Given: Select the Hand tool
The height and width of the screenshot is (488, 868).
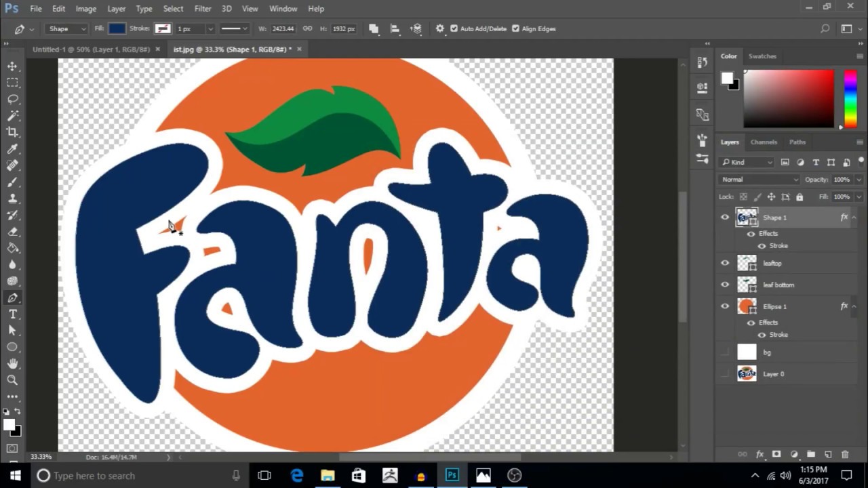Looking at the screenshot, I should [x=12, y=363].
